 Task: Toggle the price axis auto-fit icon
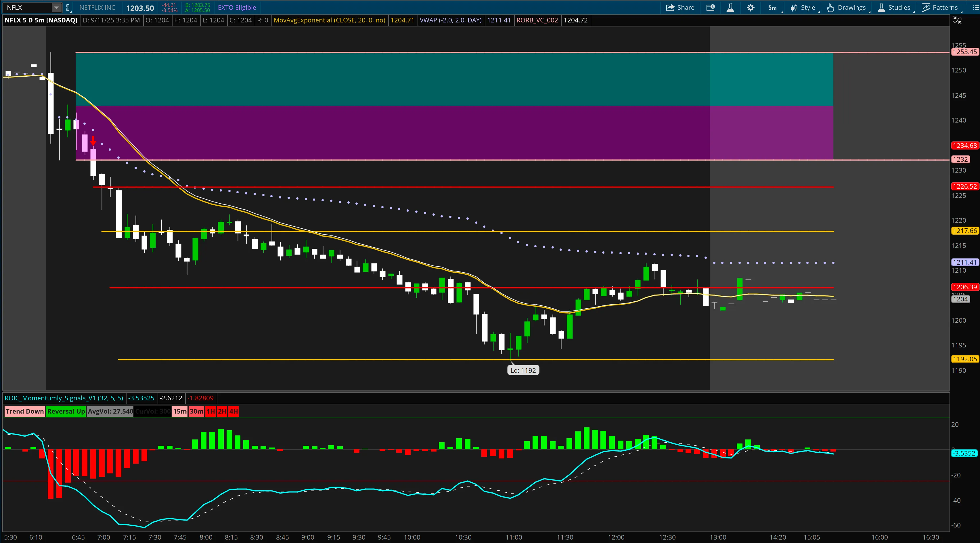[x=957, y=20]
